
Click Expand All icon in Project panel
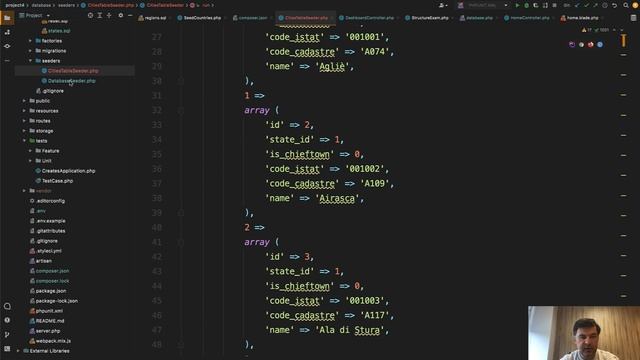[100, 15]
